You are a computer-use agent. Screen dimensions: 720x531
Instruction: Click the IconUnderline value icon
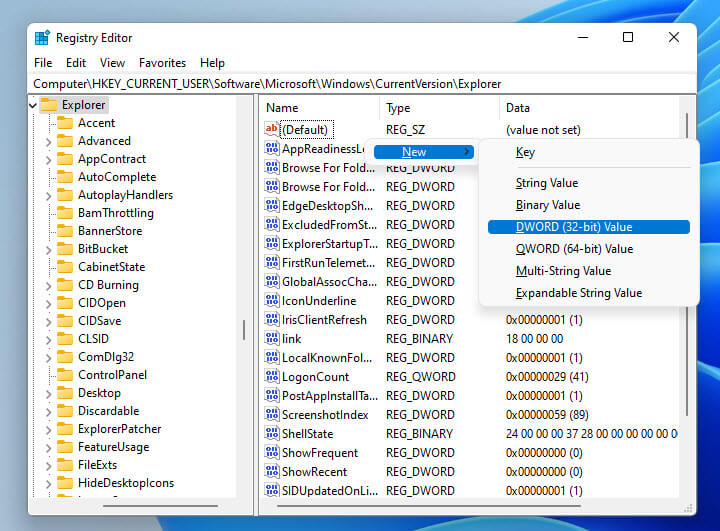tap(271, 300)
